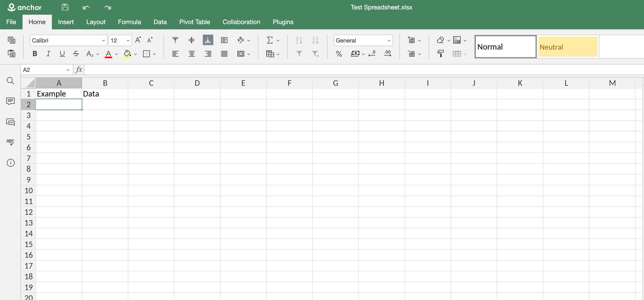Toggle wrap text button
Image resolution: width=644 pixels, height=300 pixels.
pyautogui.click(x=224, y=40)
